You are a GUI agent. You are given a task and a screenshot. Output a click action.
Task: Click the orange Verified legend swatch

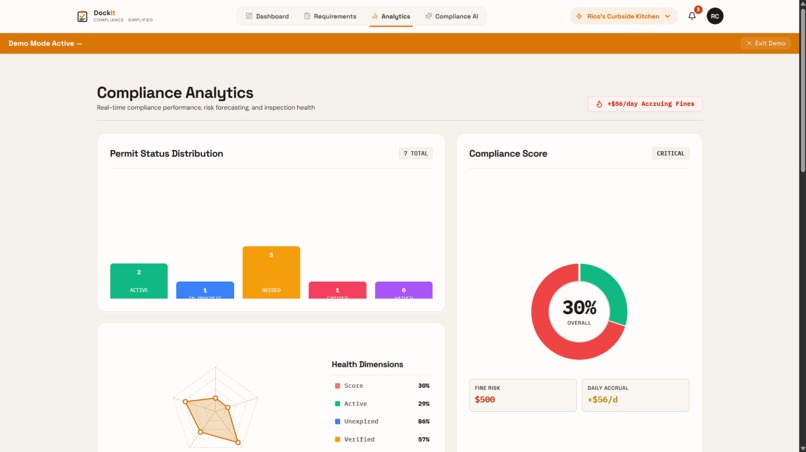pyautogui.click(x=337, y=439)
